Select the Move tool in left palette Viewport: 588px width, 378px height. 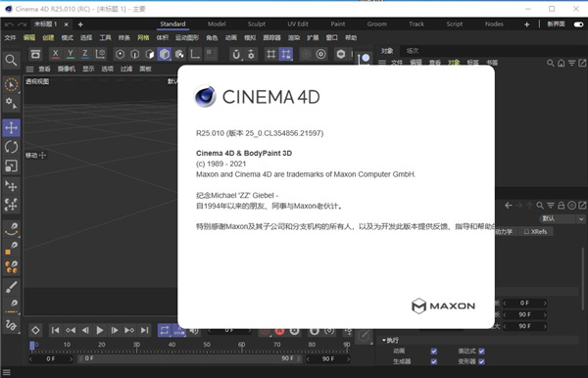[x=11, y=127]
